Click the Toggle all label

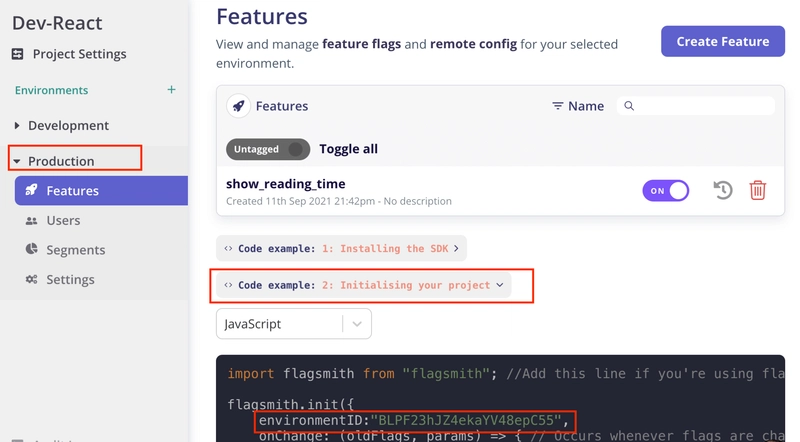coord(348,149)
